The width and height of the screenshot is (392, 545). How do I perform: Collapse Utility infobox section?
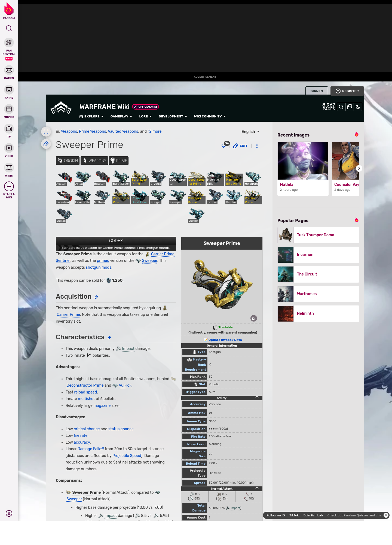257,397
